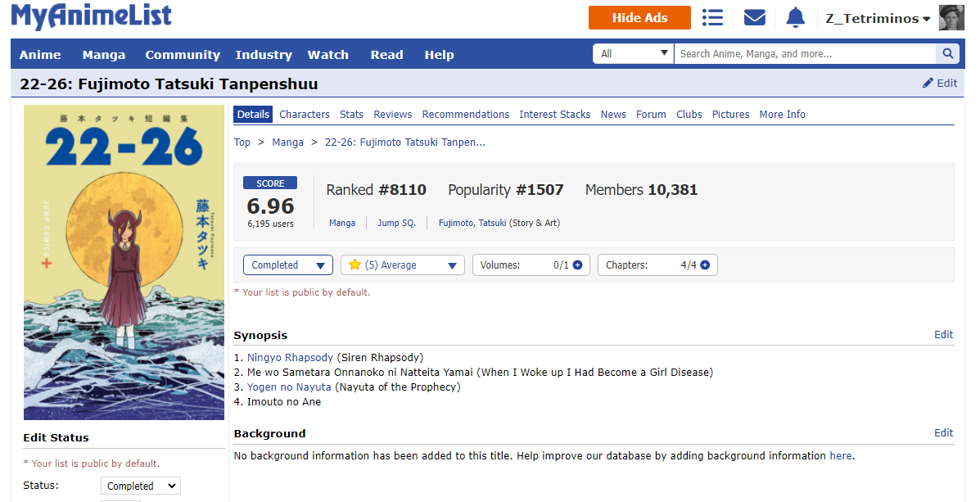This screenshot has width=980, height=502.
Task: Open the Completed status dropdown near score
Action: 288,265
